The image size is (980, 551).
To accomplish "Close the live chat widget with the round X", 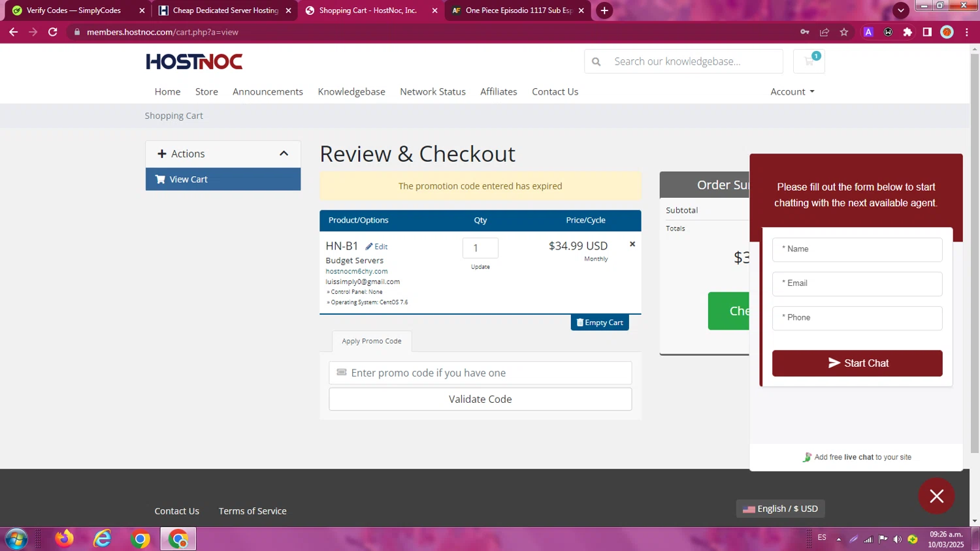I will [936, 496].
